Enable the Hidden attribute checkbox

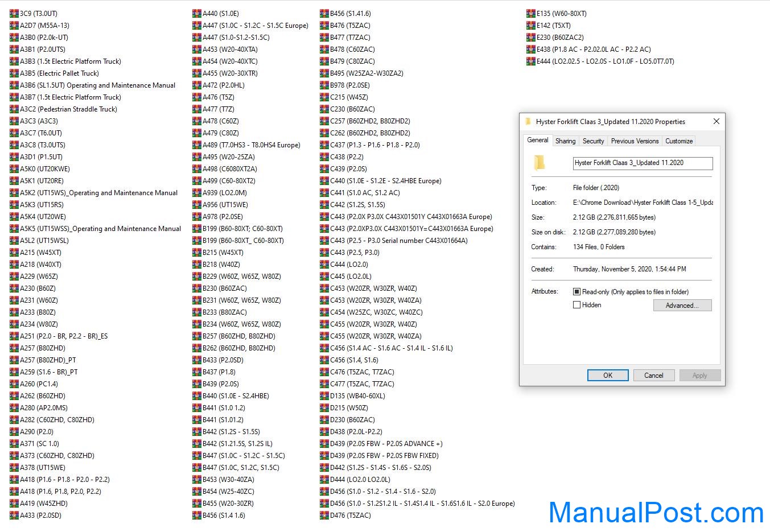pyautogui.click(x=577, y=304)
